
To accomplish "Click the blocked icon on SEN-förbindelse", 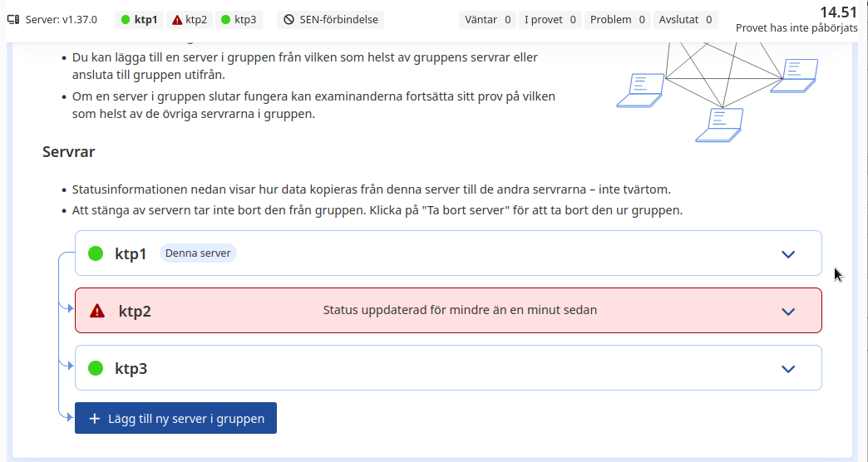I will pyautogui.click(x=289, y=20).
